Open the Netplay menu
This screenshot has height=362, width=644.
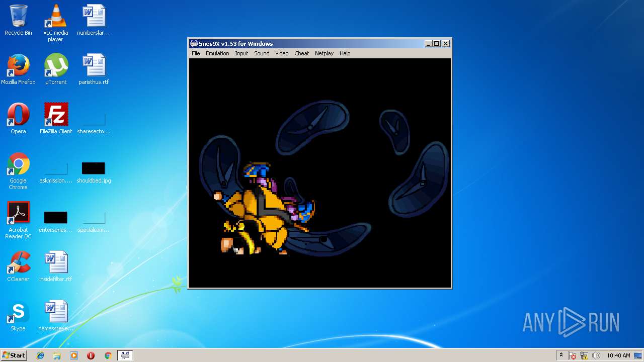pyautogui.click(x=325, y=53)
